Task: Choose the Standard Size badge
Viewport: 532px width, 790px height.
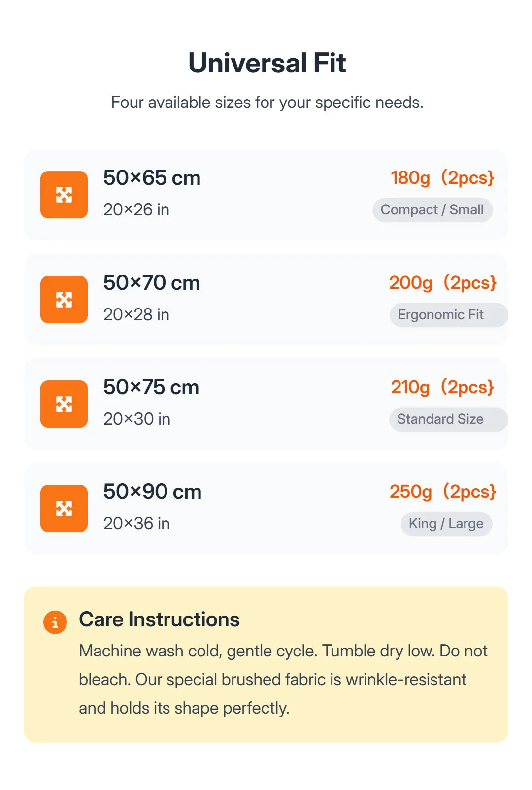Action: coord(448,419)
